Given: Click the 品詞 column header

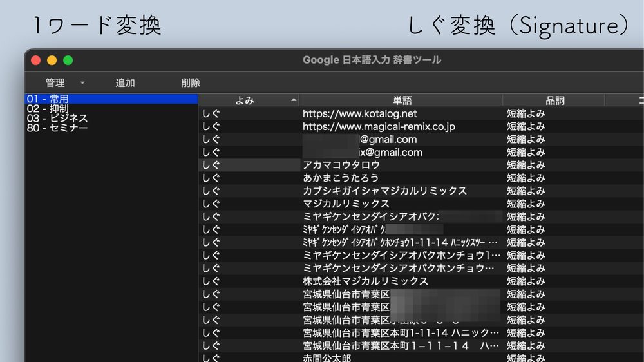Looking at the screenshot, I should pos(554,100).
